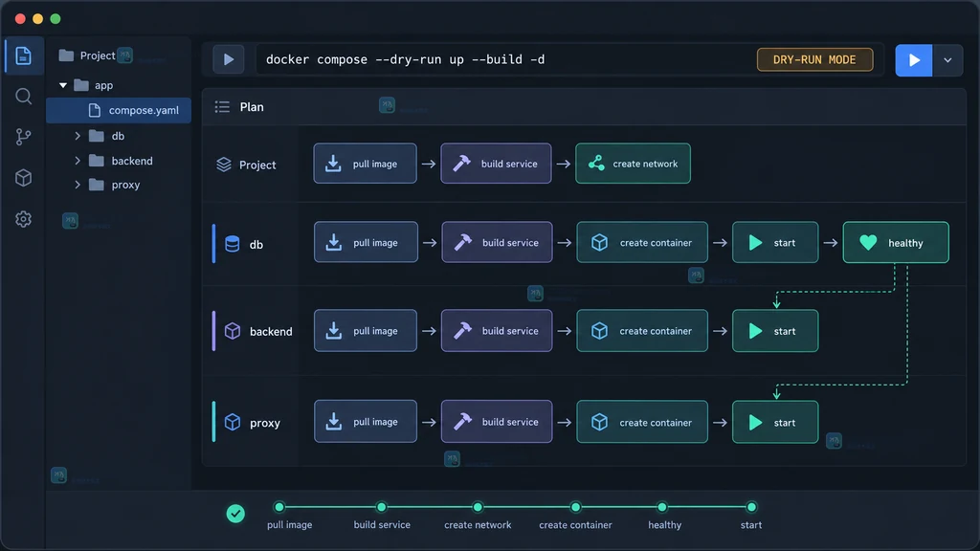Click the DRY-RUN MODE badge
Image resolution: width=980 pixels, height=551 pixels.
point(814,59)
